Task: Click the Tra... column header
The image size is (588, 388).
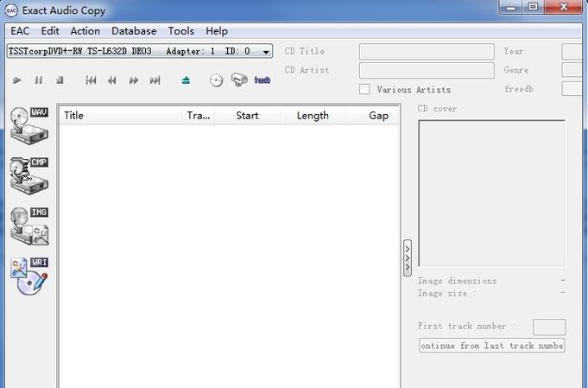Action: [199, 116]
